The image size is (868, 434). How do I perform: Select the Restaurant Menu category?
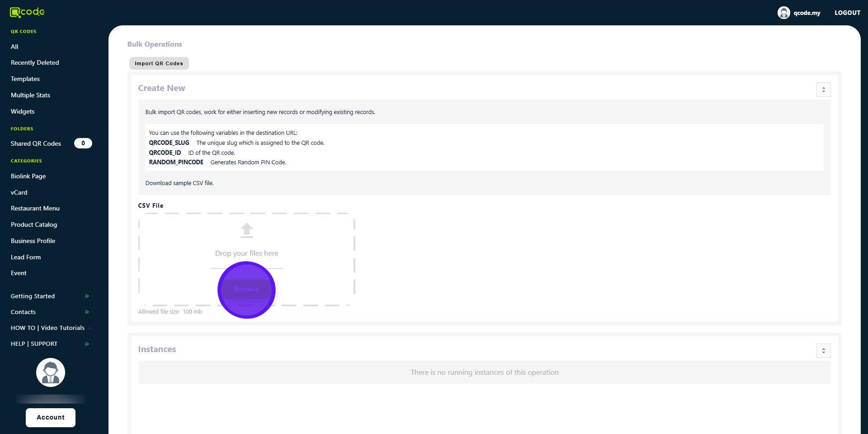coord(35,208)
